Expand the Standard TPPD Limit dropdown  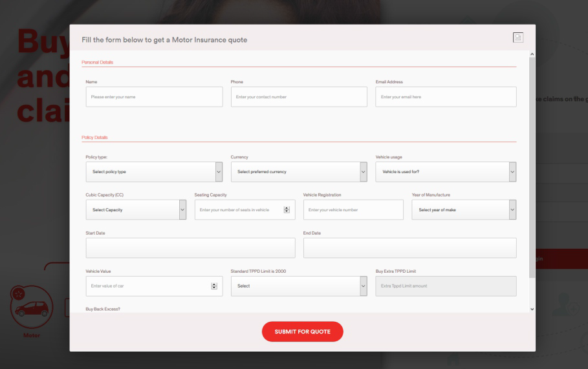click(299, 286)
